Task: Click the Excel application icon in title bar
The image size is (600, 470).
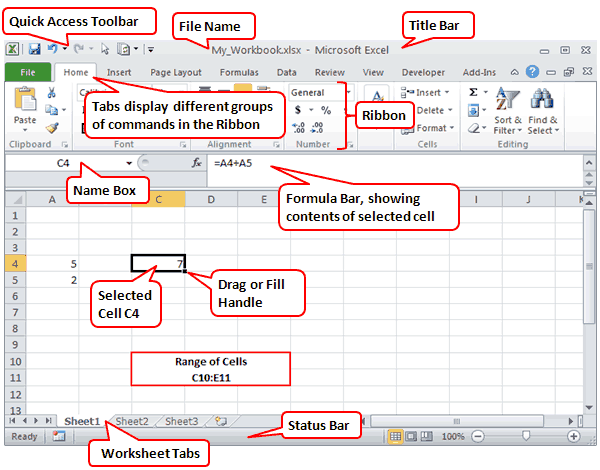Action: (x=13, y=49)
